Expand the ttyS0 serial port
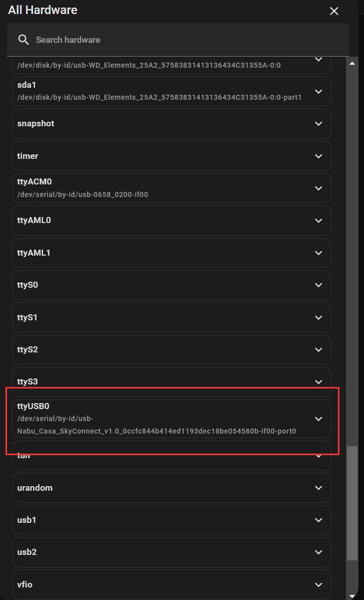 pyautogui.click(x=318, y=285)
